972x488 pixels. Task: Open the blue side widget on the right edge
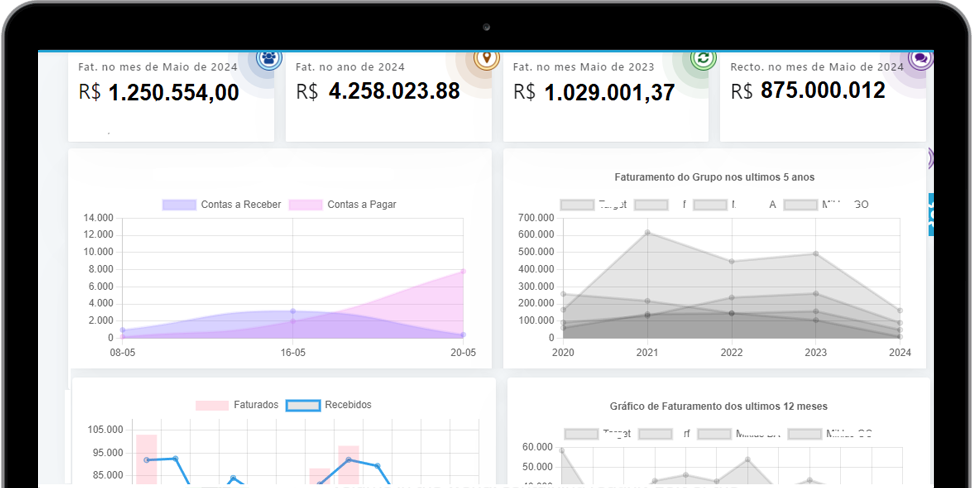pos(931,214)
